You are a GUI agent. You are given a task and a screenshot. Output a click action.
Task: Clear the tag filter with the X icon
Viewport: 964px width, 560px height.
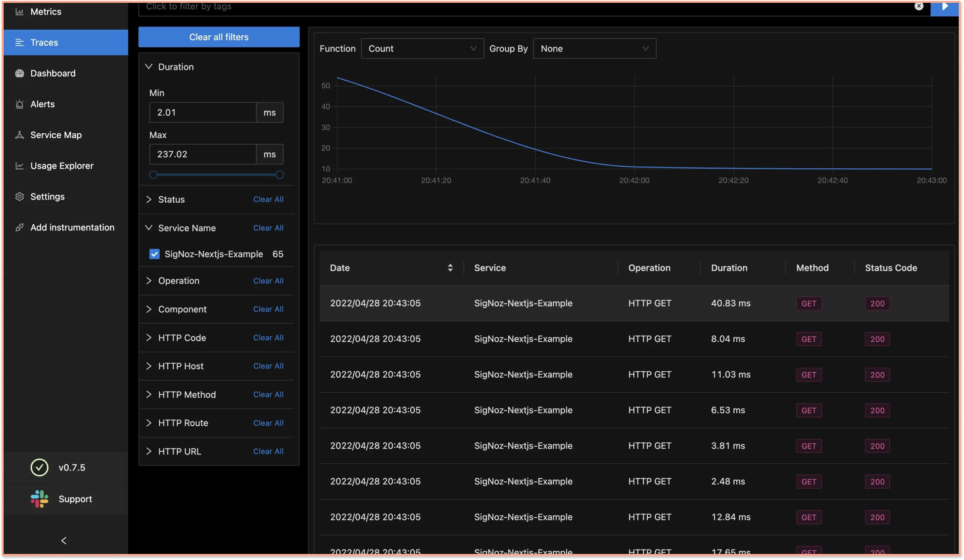[x=919, y=6]
